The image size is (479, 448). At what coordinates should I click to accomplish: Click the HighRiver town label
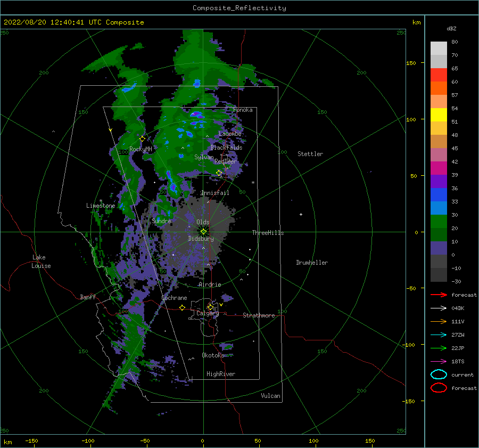click(x=221, y=374)
